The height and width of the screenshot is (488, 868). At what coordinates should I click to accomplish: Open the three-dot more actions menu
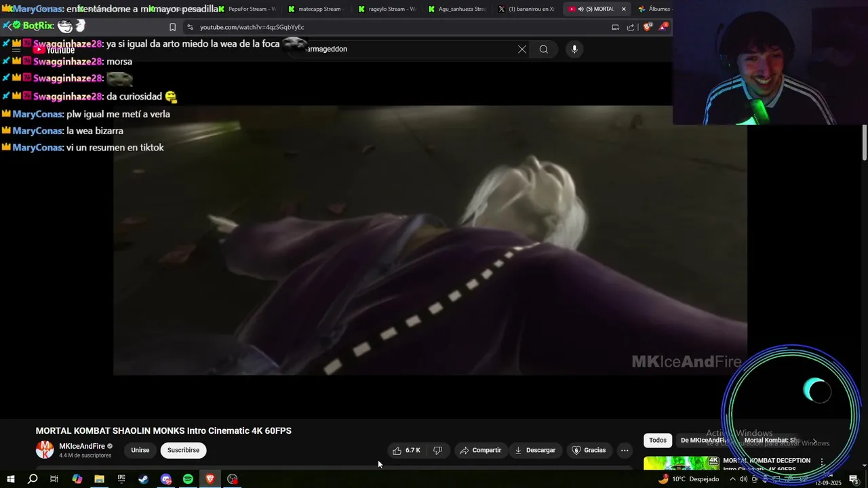(x=625, y=450)
